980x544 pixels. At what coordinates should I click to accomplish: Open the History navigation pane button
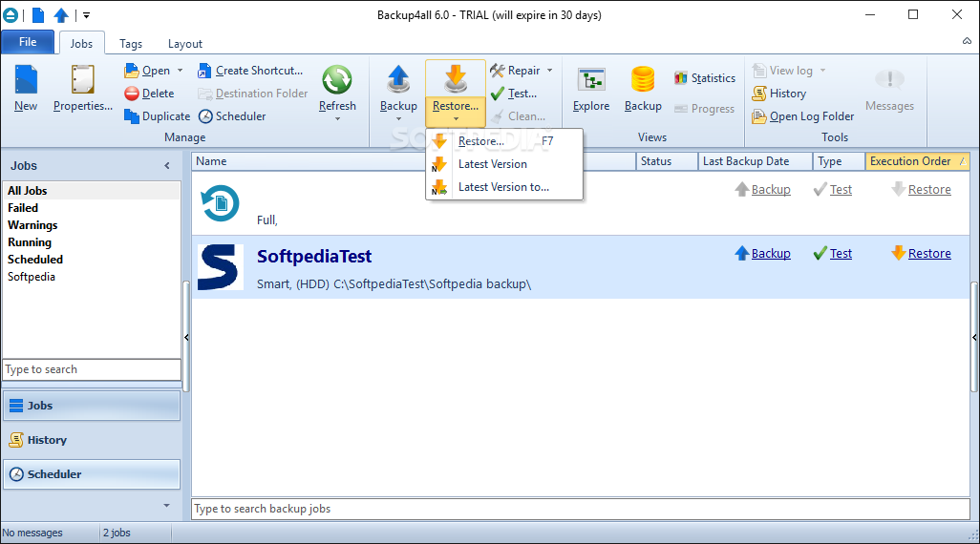92,440
